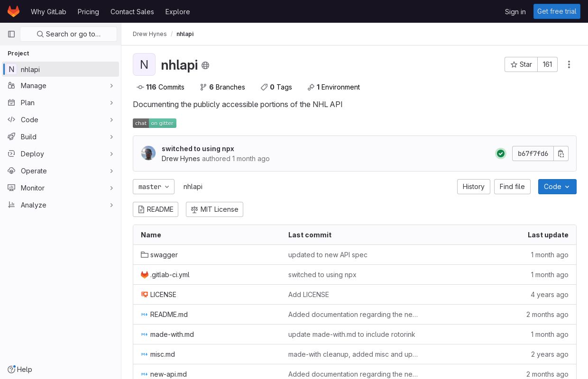This screenshot has width=588, height=379.
Task: Expand the Manage section chevron
Action: (111, 86)
